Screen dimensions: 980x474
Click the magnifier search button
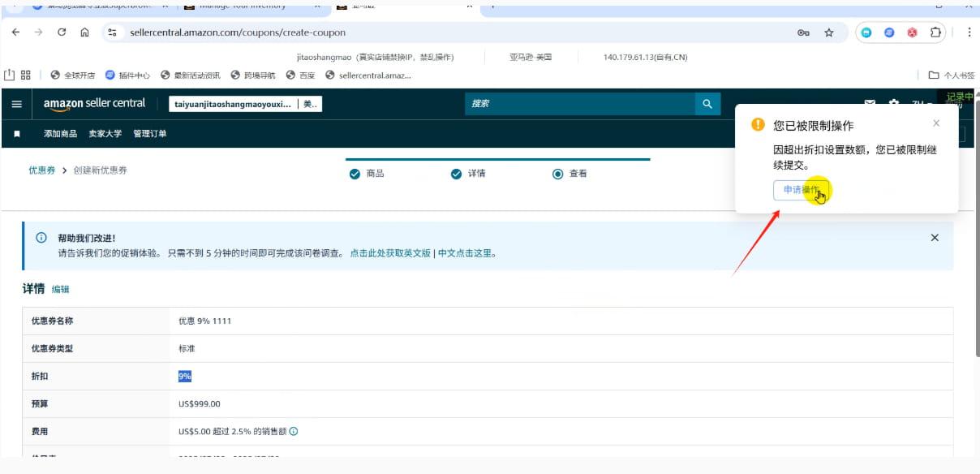tap(707, 104)
